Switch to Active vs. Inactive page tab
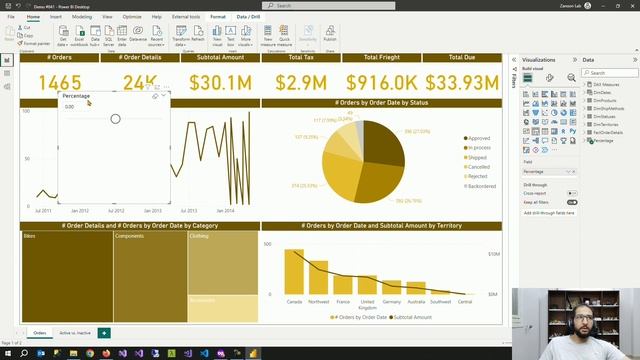 (75, 333)
